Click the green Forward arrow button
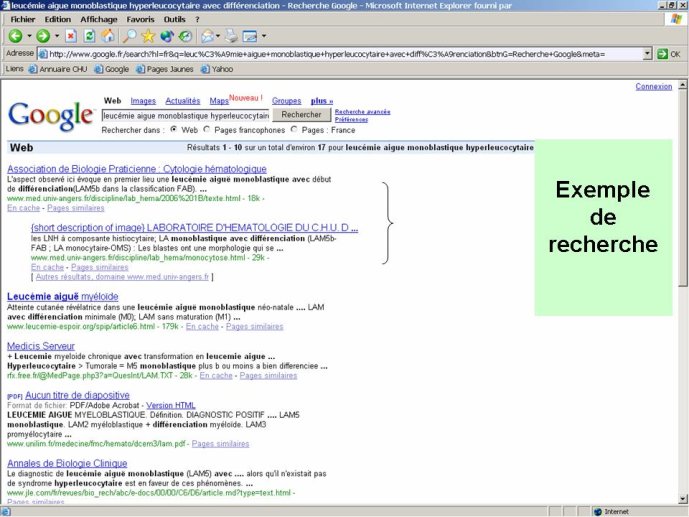The height and width of the screenshot is (517, 689). (x=43, y=36)
